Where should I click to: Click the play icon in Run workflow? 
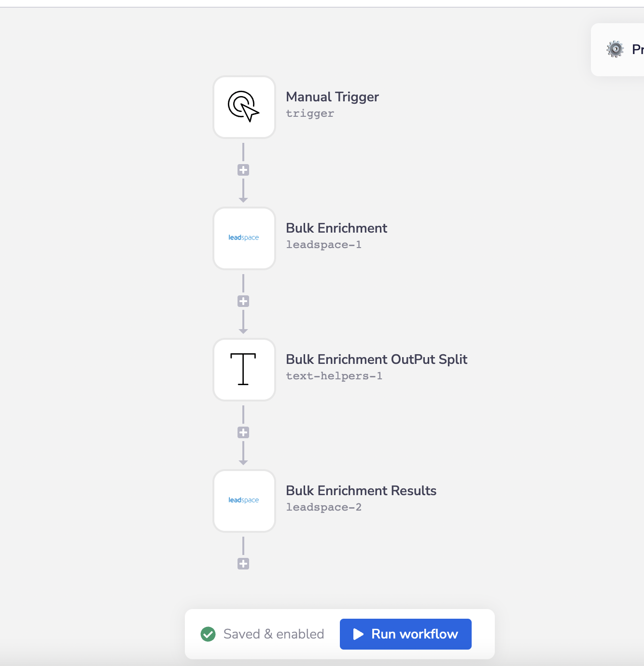358,634
